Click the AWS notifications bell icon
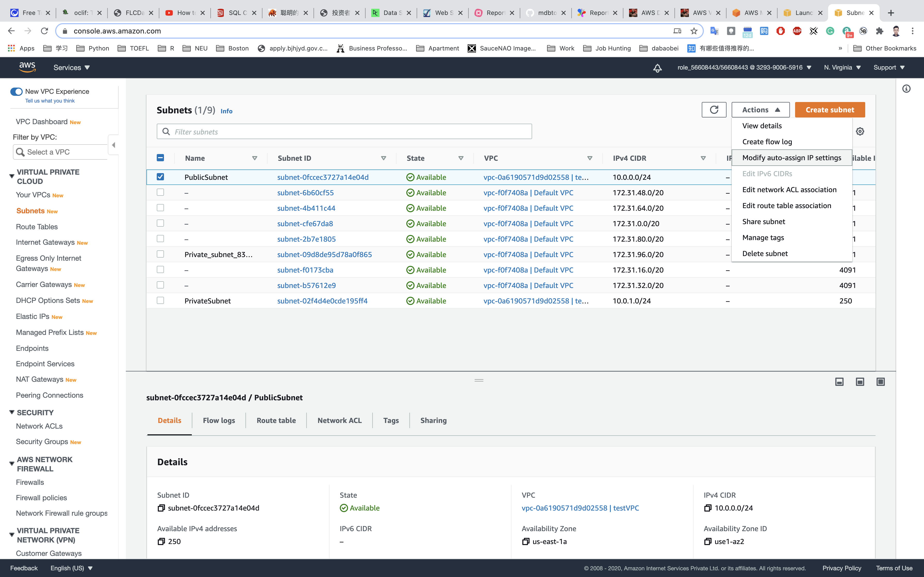 pyautogui.click(x=657, y=68)
